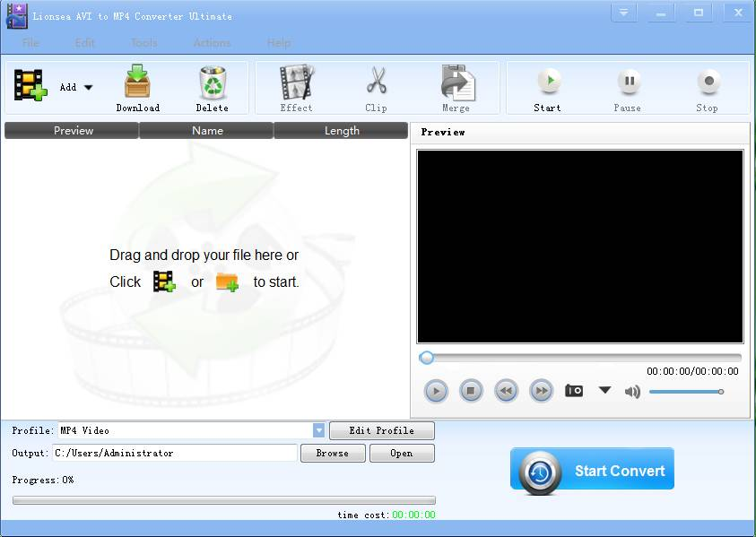The height and width of the screenshot is (537, 756).
Task: Rewind the preview video
Action: click(x=507, y=391)
